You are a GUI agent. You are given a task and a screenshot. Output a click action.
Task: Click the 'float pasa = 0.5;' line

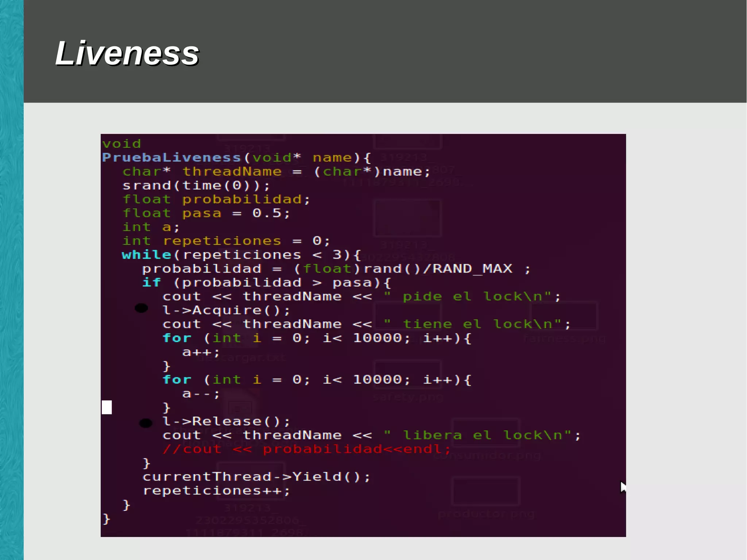pos(206,213)
